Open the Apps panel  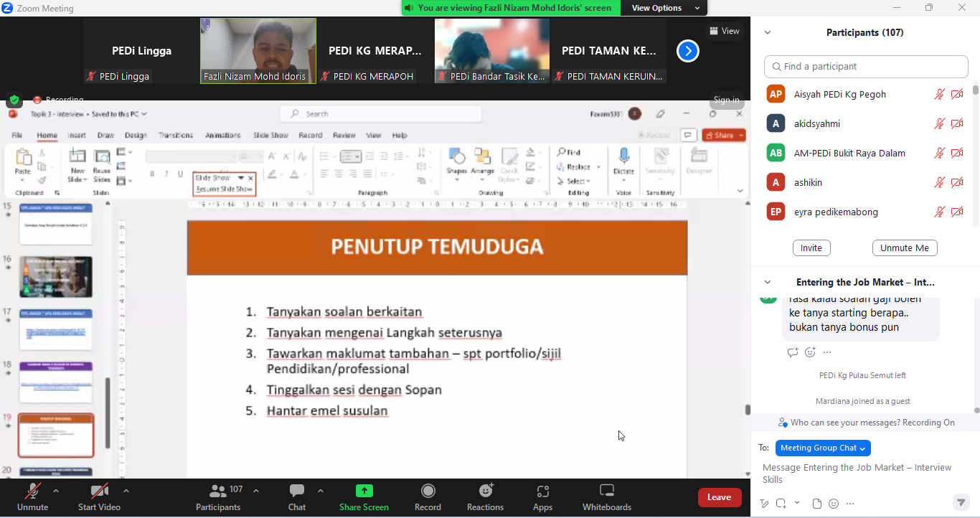[x=542, y=491]
